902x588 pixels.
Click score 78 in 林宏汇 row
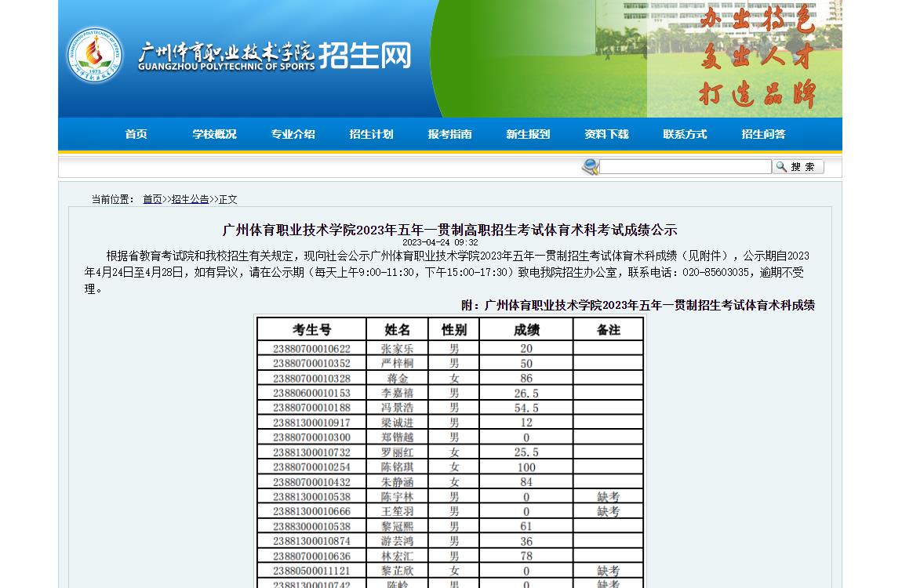click(x=526, y=556)
